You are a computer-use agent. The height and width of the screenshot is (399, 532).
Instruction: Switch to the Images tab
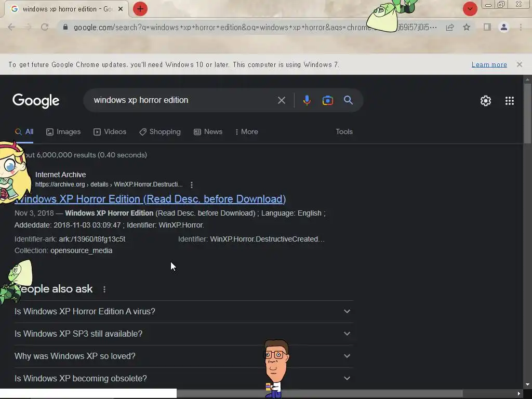click(x=63, y=131)
